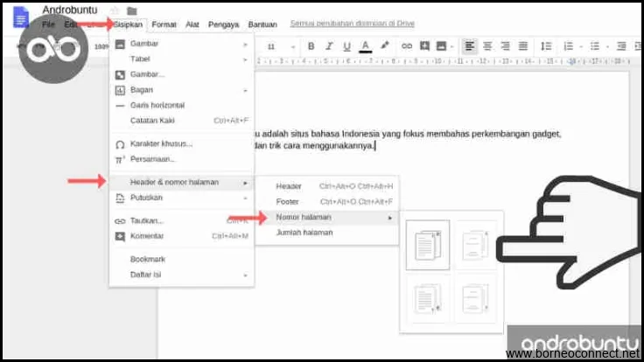
Task: Open the Sisipkan menu
Action: [128, 24]
